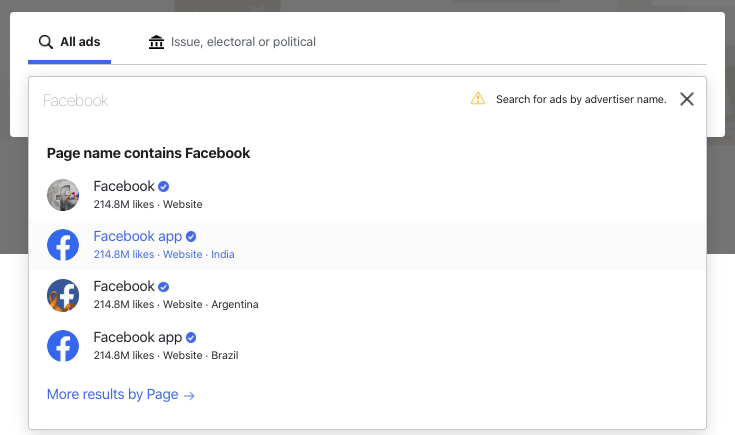Click '214.8M likes · Website · Argentina' text
The width and height of the screenshot is (735, 435).
(x=176, y=305)
